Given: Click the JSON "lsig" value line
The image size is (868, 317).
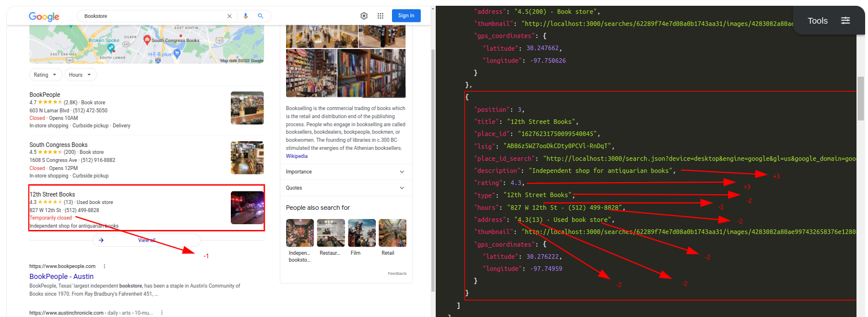Looking at the screenshot, I should click(545, 146).
